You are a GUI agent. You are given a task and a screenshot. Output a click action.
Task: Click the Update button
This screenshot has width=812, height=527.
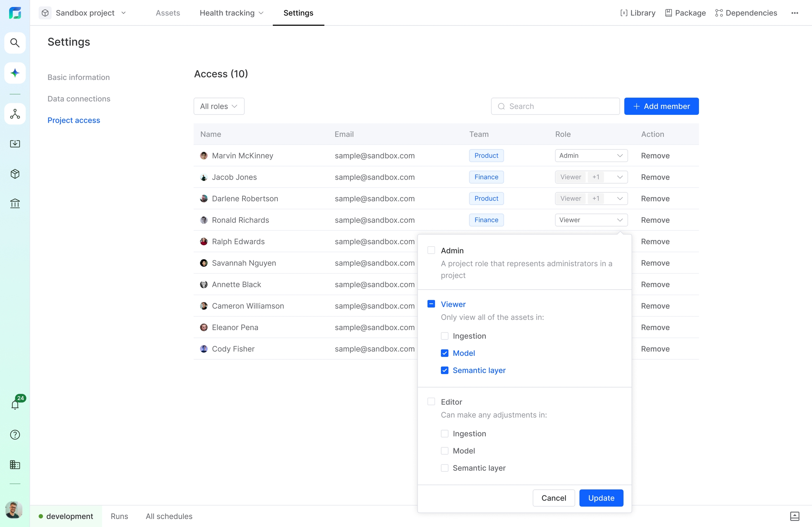(x=601, y=498)
